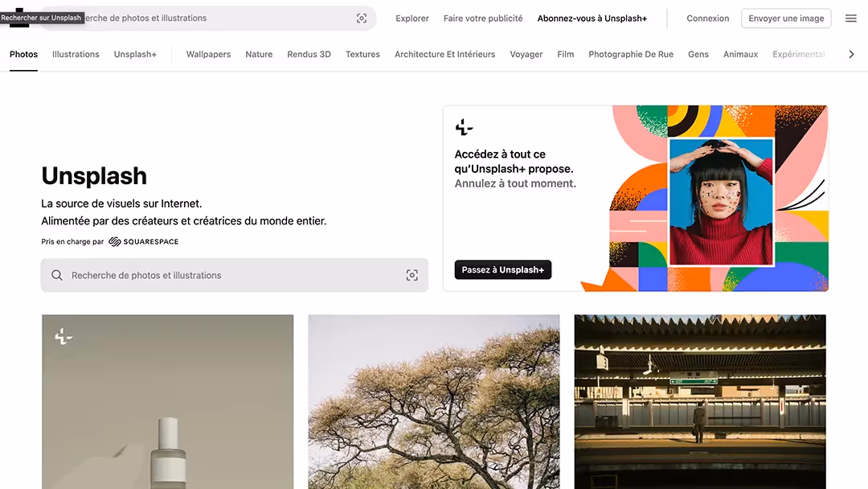Click 'Accédez à tout ce qu'Unsplash+ propose' text
The image size is (868, 489).
514,161
